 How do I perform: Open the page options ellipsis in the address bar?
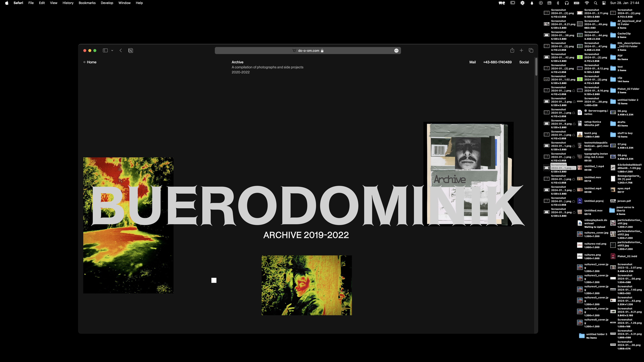(x=396, y=51)
